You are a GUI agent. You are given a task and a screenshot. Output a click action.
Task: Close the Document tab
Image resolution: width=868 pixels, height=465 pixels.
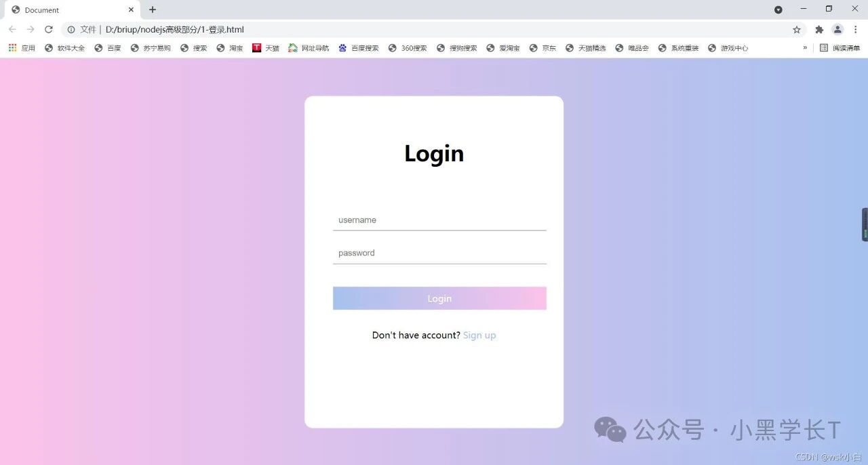click(131, 10)
